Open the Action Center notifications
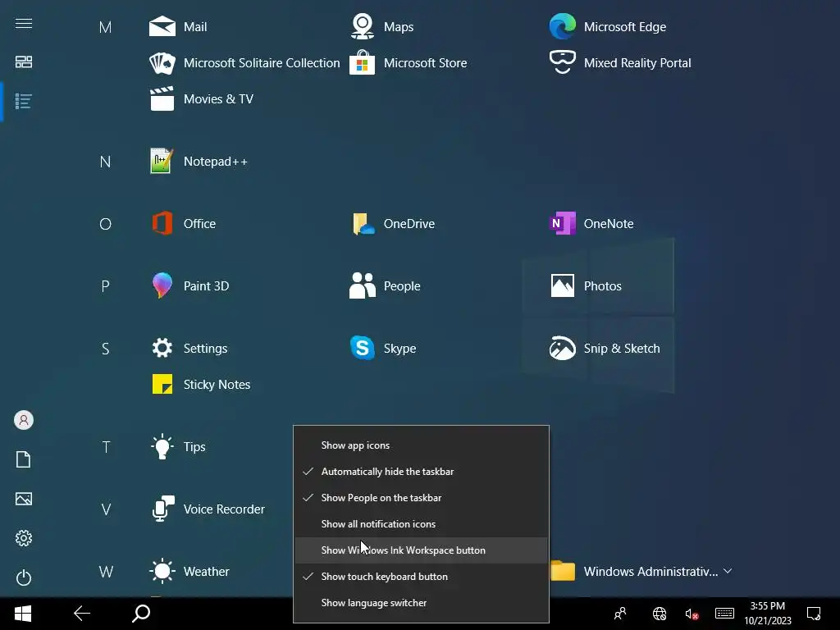 click(x=814, y=614)
